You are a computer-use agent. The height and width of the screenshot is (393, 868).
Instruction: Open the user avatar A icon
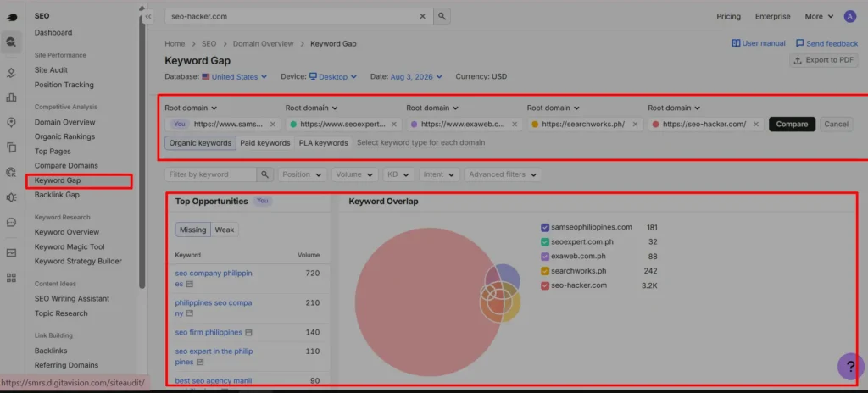pos(849,17)
